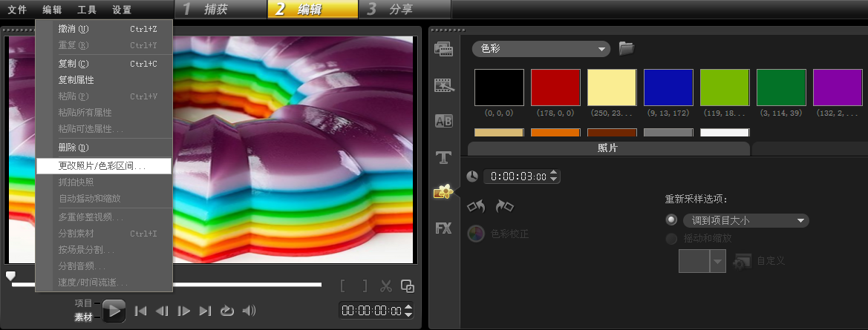Open the 编辑 menu

pyautogui.click(x=52, y=10)
